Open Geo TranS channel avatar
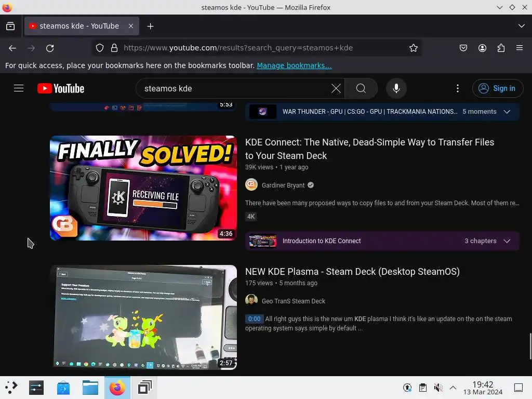 click(x=251, y=300)
